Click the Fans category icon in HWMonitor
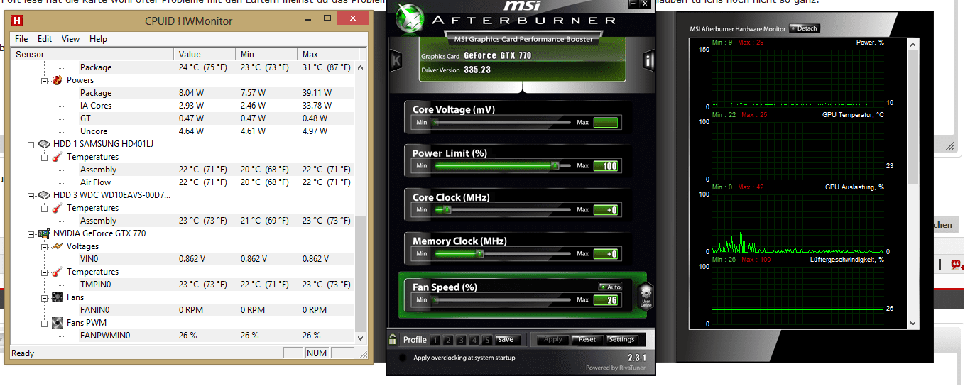The width and height of the screenshot is (980, 386). 58,297
